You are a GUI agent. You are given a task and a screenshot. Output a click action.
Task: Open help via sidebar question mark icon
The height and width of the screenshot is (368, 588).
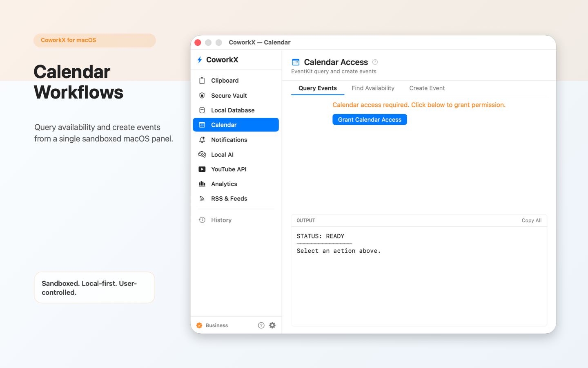point(261,325)
